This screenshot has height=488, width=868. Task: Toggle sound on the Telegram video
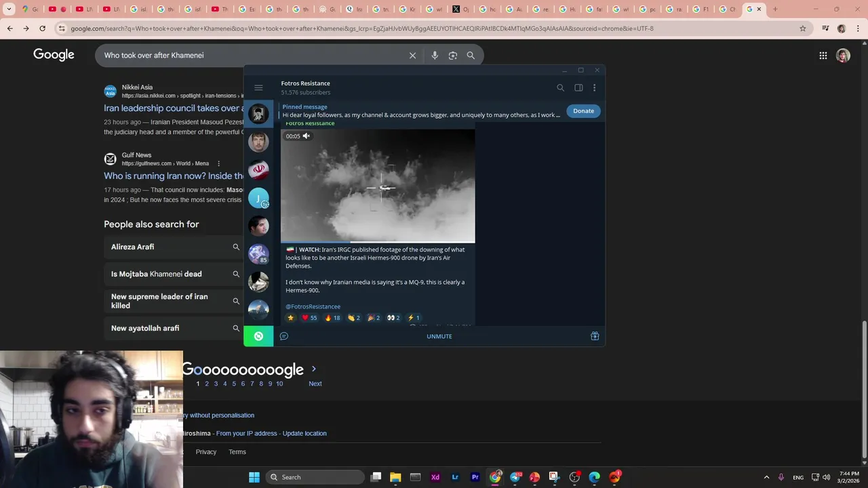[306, 136]
